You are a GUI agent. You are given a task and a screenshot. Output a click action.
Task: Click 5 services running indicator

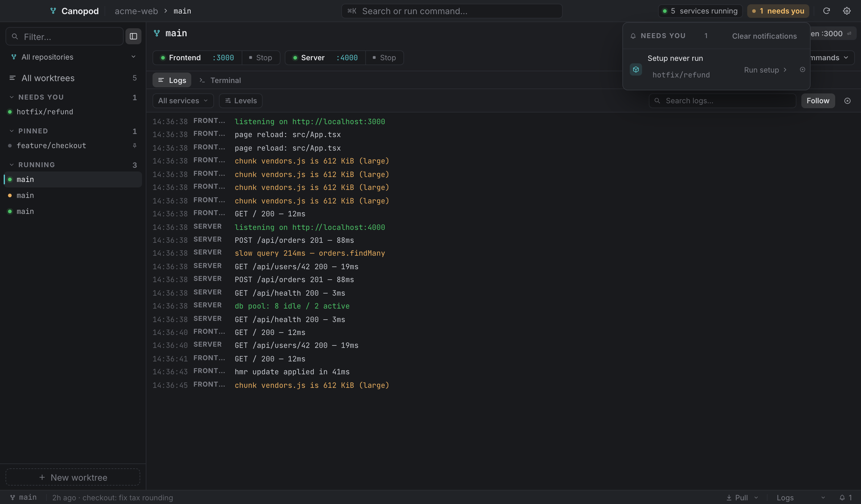pos(700,11)
